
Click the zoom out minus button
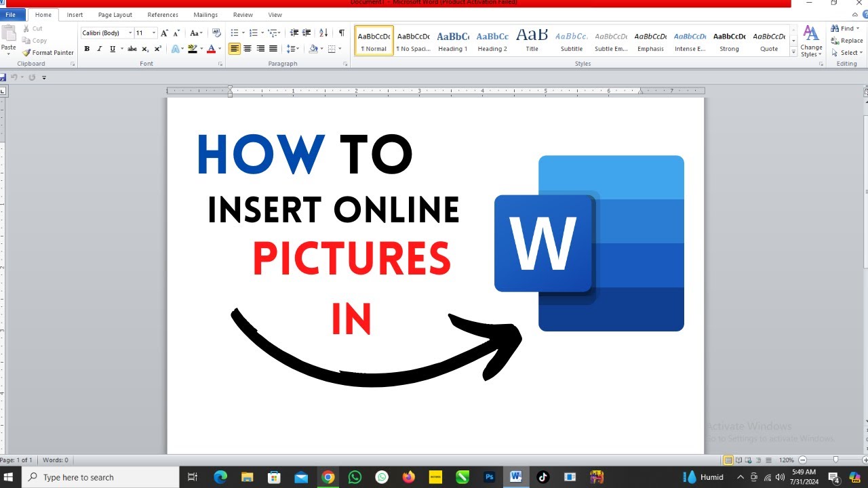pos(803,460)
